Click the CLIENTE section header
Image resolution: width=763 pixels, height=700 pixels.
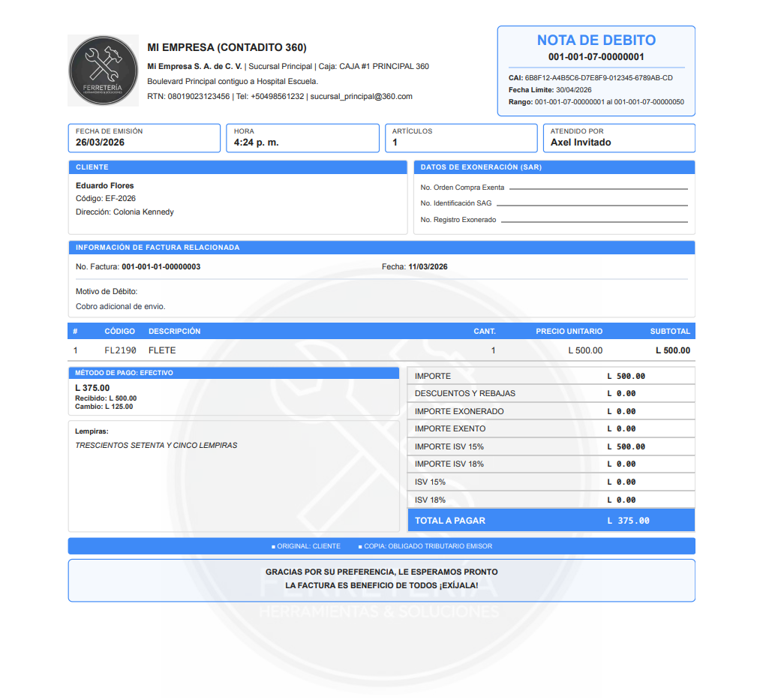tap(238, 167)
